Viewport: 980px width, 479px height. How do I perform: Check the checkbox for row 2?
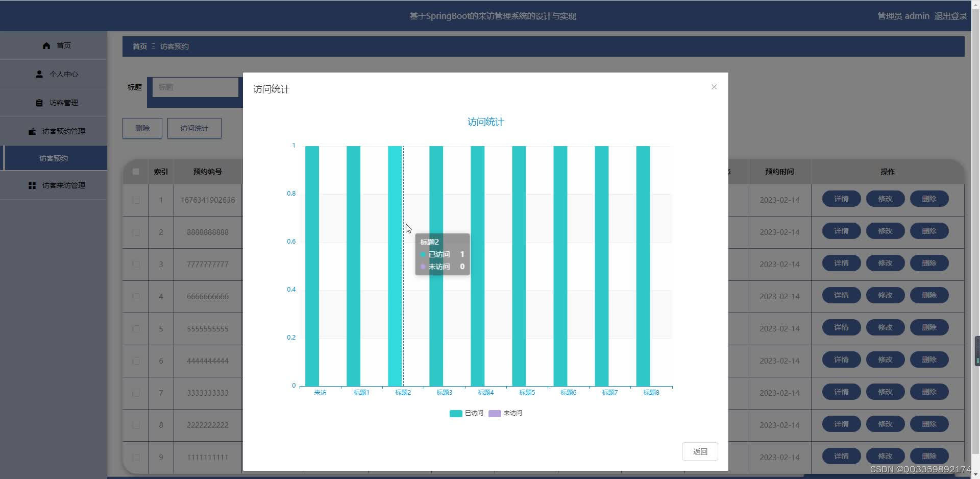[136, 232]
